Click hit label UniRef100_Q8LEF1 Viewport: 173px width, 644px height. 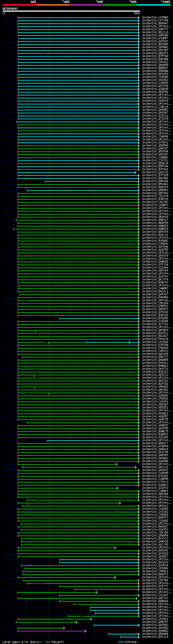click(155, 53)
